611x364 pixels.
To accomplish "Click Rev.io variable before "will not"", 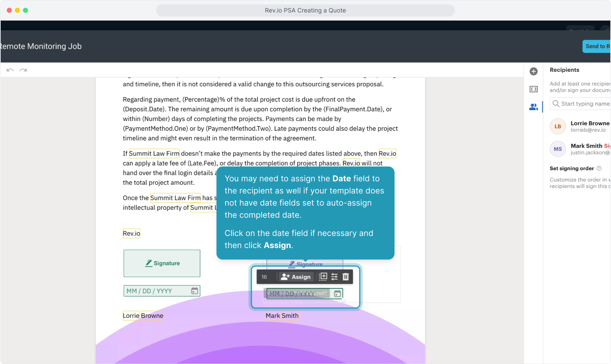I will [x=351, y=163].
